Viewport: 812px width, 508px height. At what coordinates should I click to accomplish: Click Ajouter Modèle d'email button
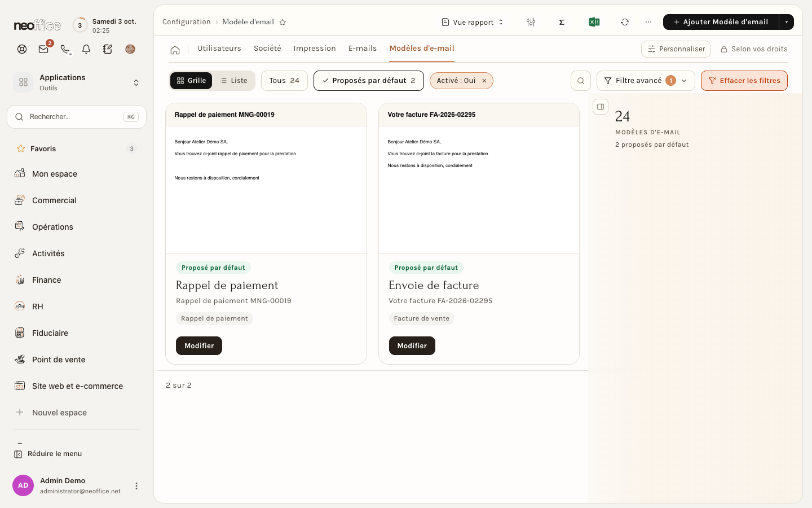721,22
